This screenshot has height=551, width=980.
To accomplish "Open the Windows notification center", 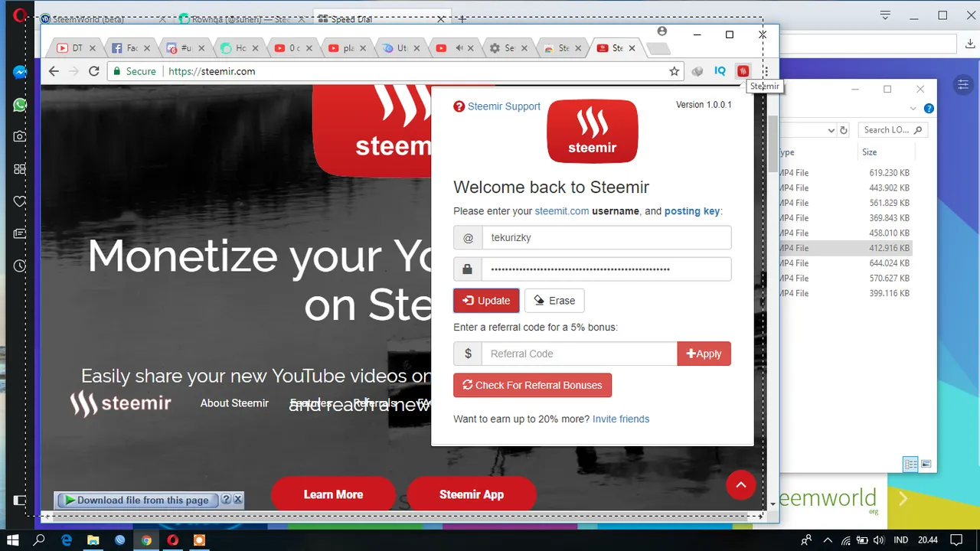I will pos(955,540).
